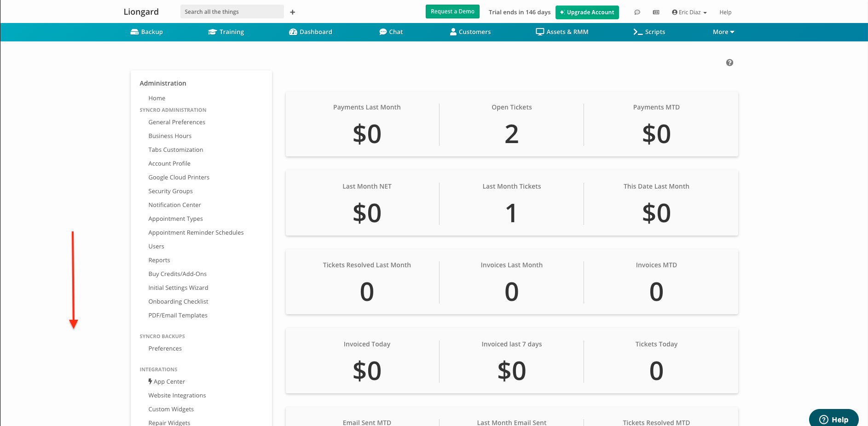The width and height of the screenshot is (868, 426).
Task: Open Custom Widgets
Action: tap(171, 409)
